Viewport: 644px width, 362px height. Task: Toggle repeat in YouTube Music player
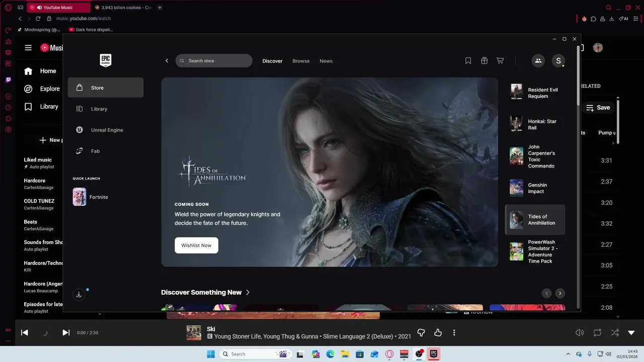pyautogui.click(x=597, y=332)
